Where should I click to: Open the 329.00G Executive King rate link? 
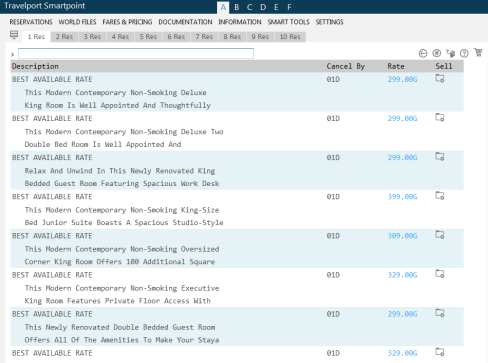point(402,275)
